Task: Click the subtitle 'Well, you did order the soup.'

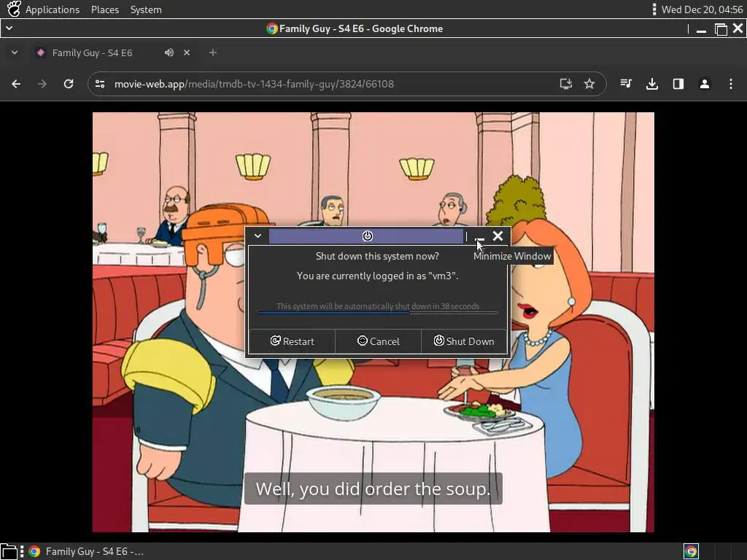Action: (x=373, y=489)
